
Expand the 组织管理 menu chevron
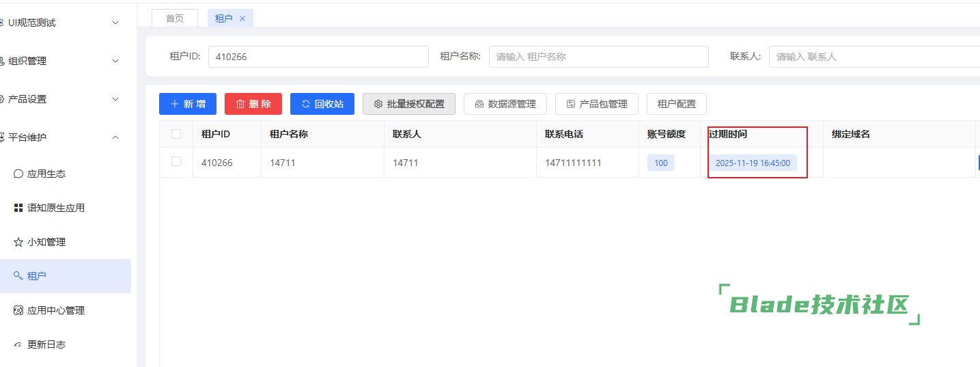[115, 61]
